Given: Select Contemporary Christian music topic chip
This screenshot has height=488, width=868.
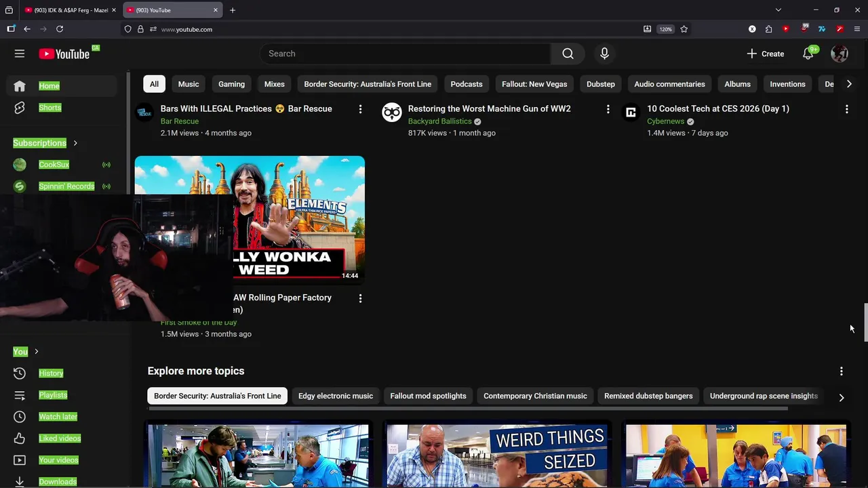Looking at the screenshot, I should pyautogui.click(x=535, y=396).
